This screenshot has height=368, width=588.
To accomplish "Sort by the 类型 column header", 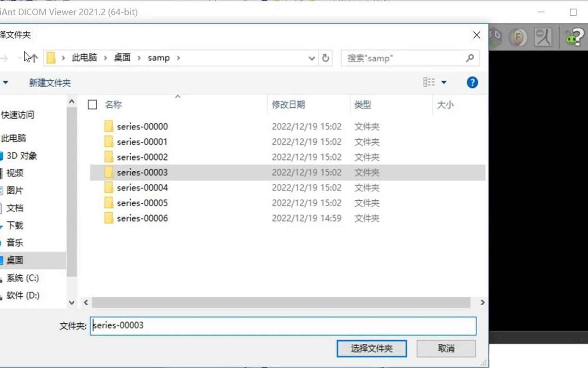I will tap(363, 104).
